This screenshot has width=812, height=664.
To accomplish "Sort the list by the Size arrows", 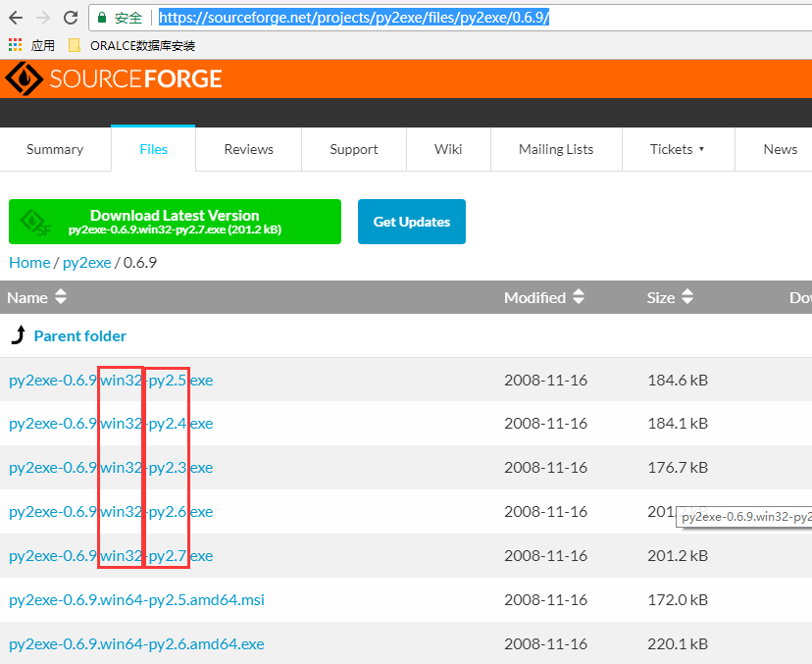I will click(687, 297).
